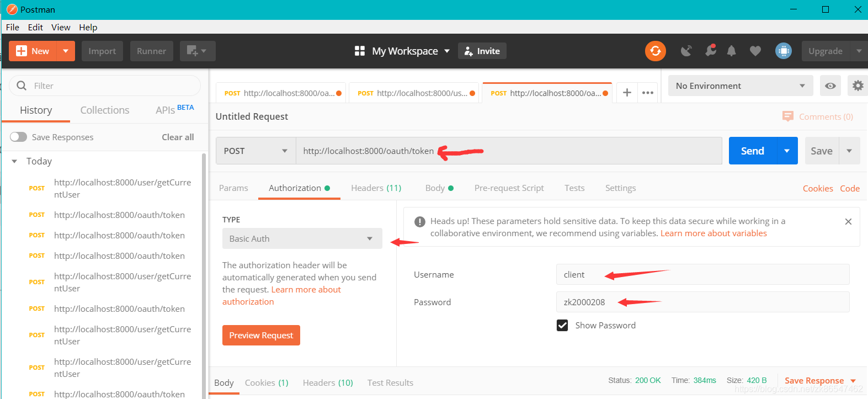Click the request URL field

[x=509, y=151]
